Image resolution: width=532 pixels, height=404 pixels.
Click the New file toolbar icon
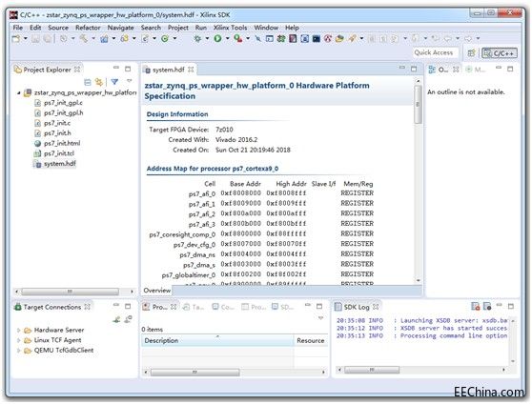(x=15, y=39)
